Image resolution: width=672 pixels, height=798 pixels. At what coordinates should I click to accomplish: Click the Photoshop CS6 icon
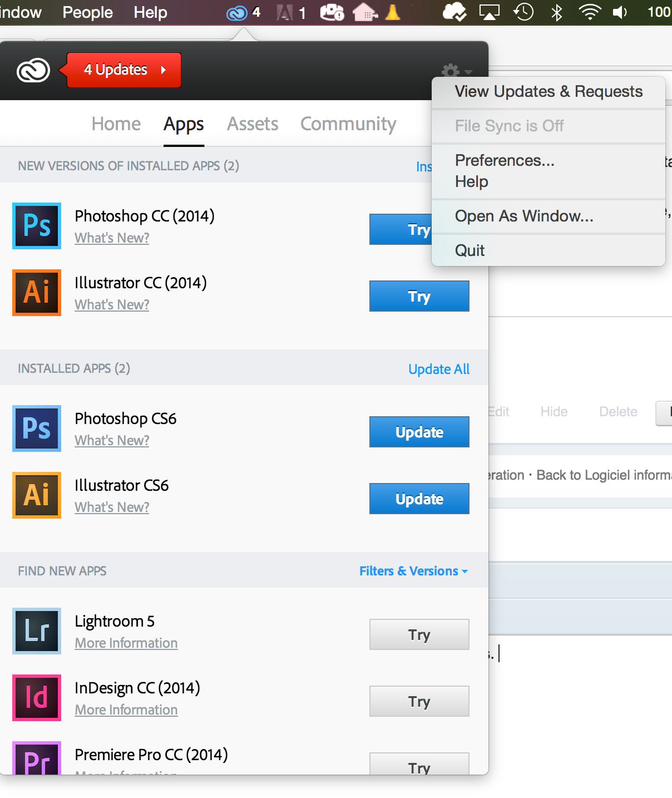point(37,428)
